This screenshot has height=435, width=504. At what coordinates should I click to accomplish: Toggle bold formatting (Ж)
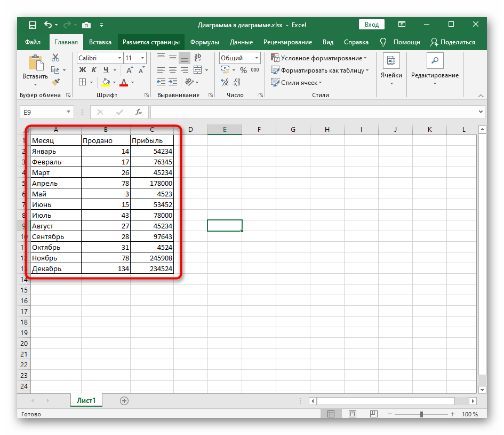pyautogui.click(x=83, y=70)
